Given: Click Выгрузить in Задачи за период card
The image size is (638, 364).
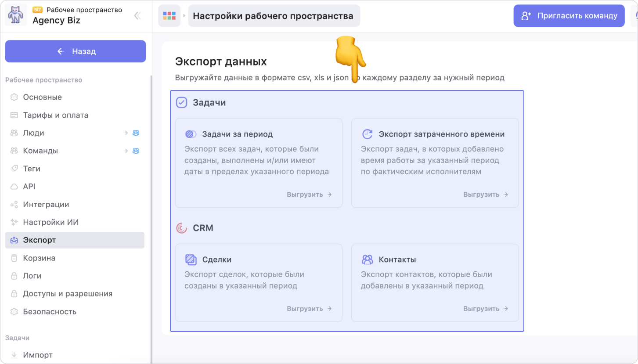Looking at the screenshot, I should [x=309, y=195].
